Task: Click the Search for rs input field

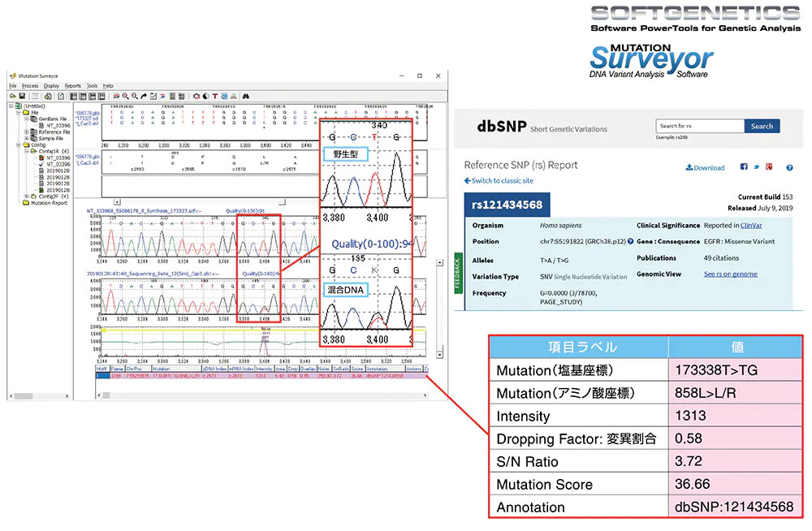Action: pos(700,126)
